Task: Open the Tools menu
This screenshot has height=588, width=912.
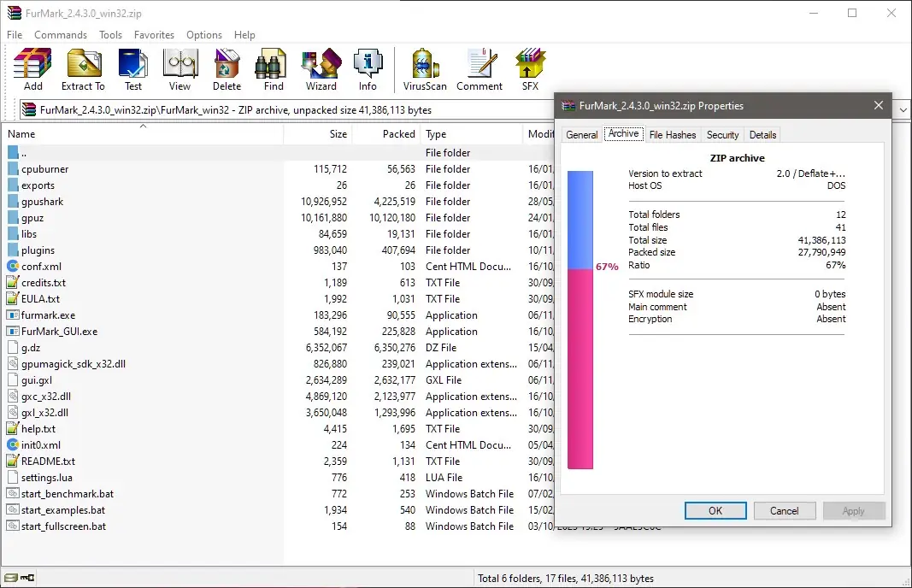Action: pyautogui.click(x=110, y=35)
